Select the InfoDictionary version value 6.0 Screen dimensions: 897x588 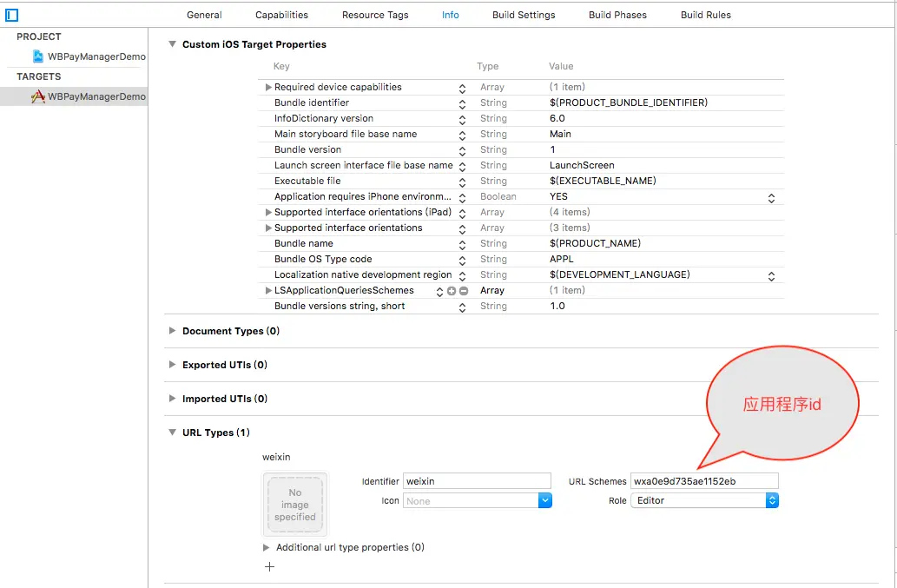click(x=557, y=118)
